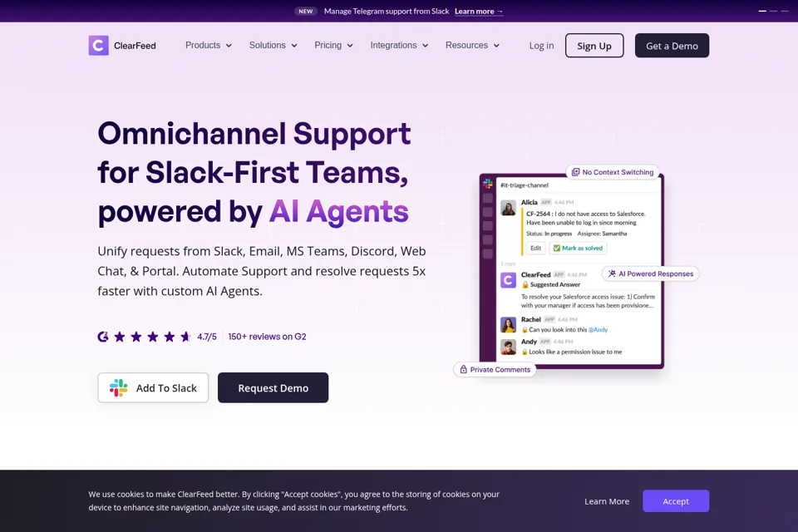Click the Suggested Answer label
The width and height of the screenshot is (798, 532).
tap(554, 284)
